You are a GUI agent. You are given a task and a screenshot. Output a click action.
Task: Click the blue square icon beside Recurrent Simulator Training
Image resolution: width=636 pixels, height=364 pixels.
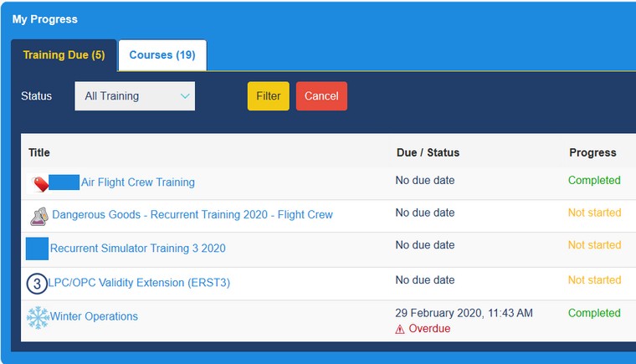click(x=38, y=249)
